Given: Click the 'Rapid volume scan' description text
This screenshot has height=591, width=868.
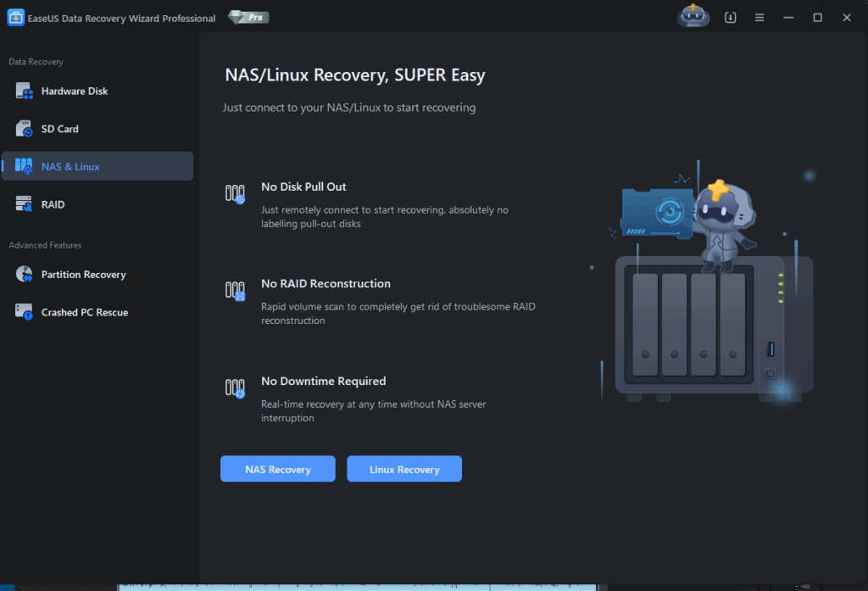Looking at the screenshot, I should point(398,314).
